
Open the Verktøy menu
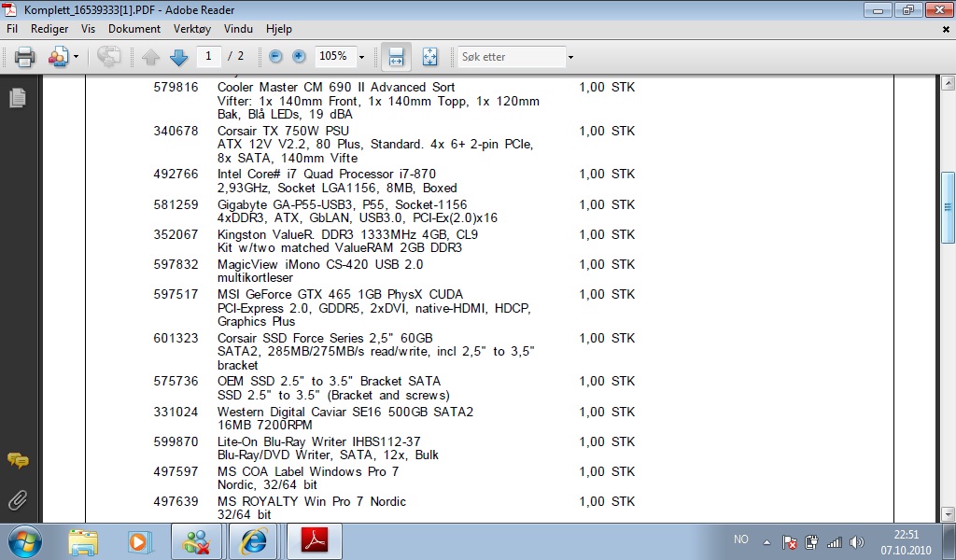point(192,29)
